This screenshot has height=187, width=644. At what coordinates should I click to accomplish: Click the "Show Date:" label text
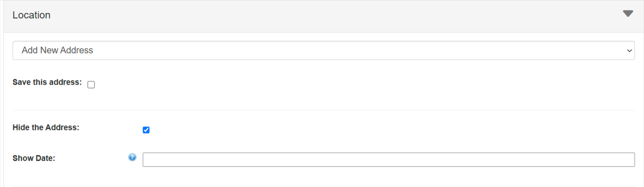coord(34,158)
